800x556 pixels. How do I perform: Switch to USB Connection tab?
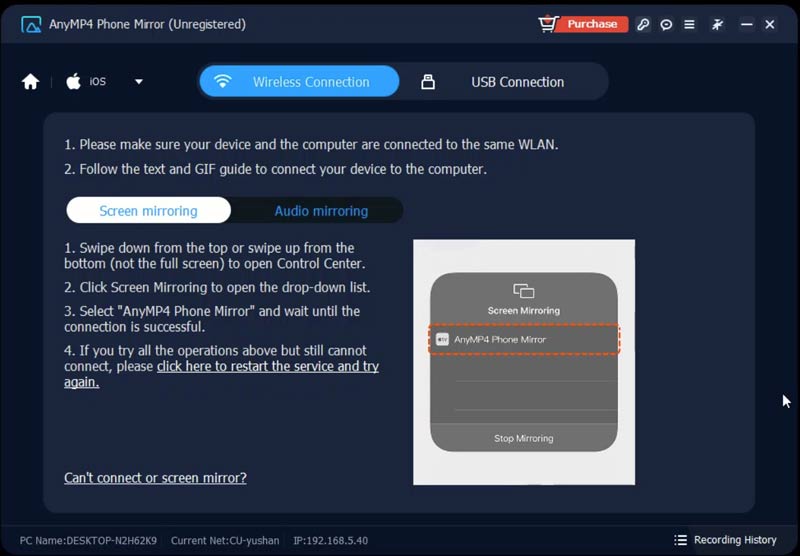click(503, 82)
